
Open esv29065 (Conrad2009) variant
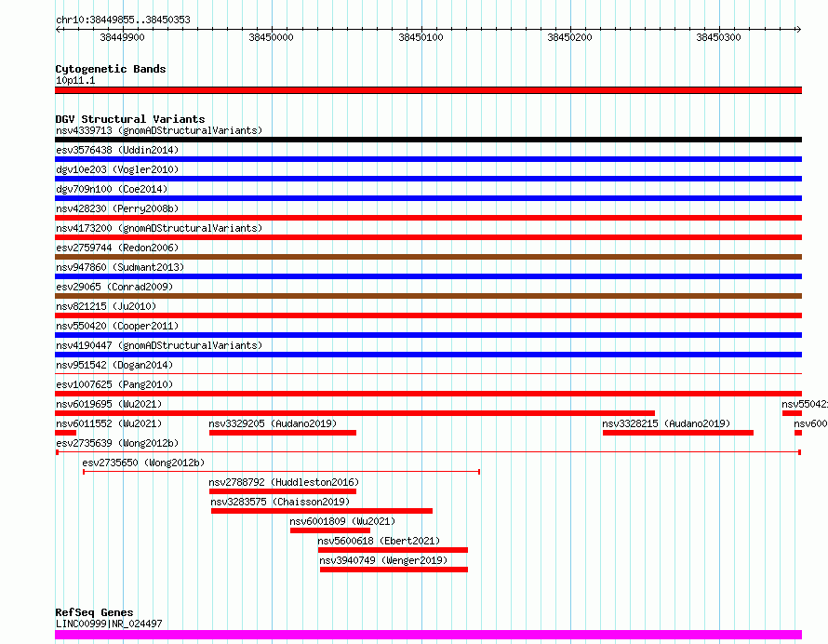tap(114, 287)
